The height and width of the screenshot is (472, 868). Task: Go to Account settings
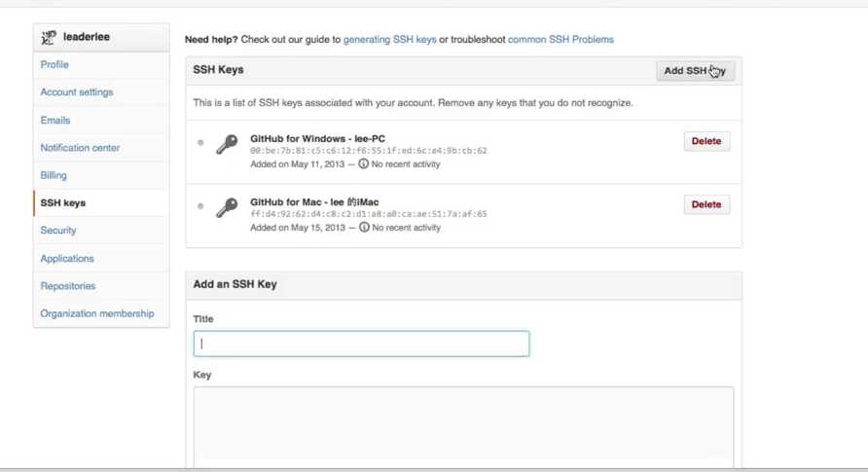[77, 92]
